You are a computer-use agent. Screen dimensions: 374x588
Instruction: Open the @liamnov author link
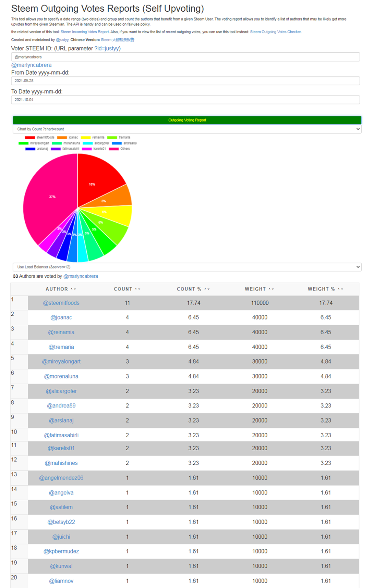61,581
